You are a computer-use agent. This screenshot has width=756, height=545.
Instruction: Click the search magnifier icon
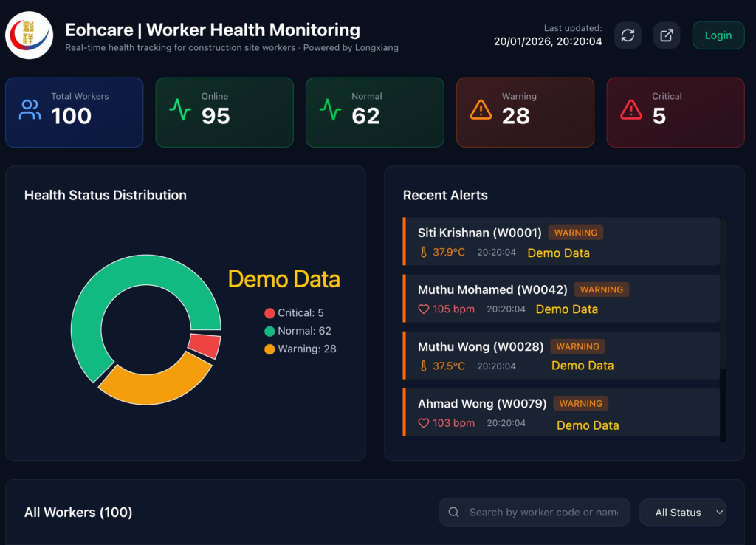pyautogui.click(x=454, y=512)
